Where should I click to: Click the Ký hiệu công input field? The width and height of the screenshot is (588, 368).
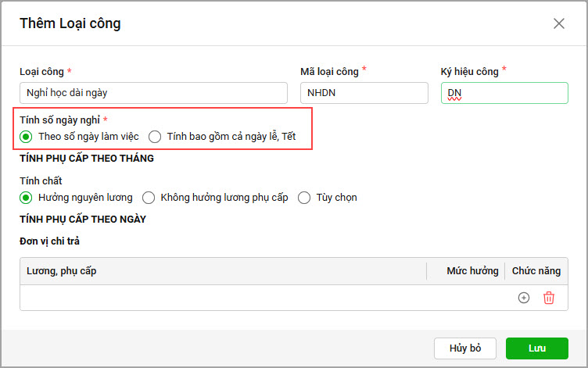504,93
